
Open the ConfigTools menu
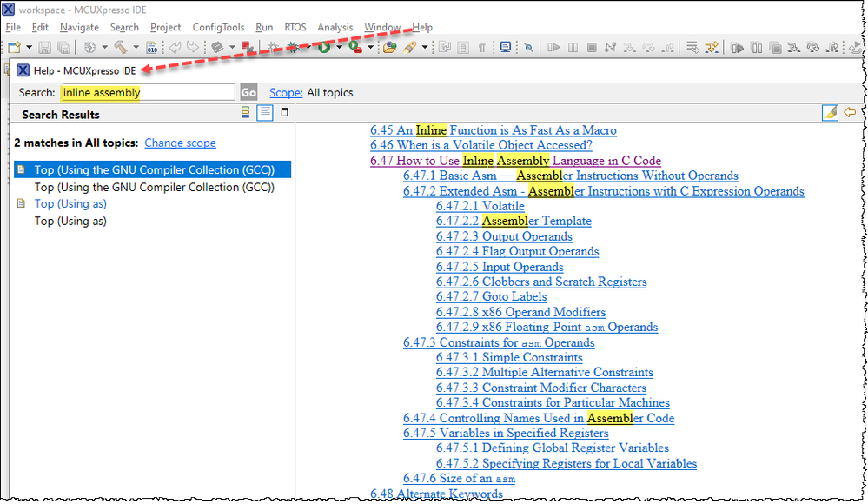click(x=218, y=27)
